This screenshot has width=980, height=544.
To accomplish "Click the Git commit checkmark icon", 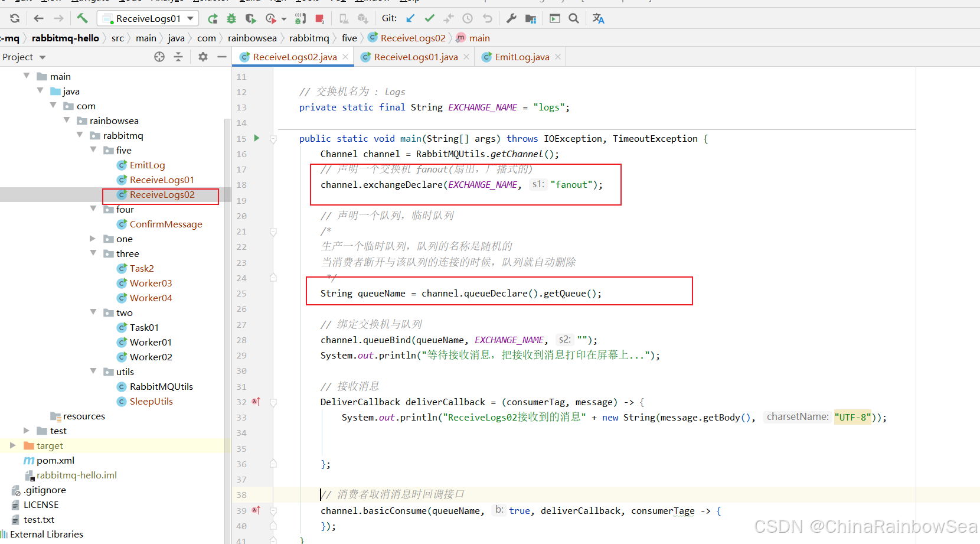I will coord(429,18).
